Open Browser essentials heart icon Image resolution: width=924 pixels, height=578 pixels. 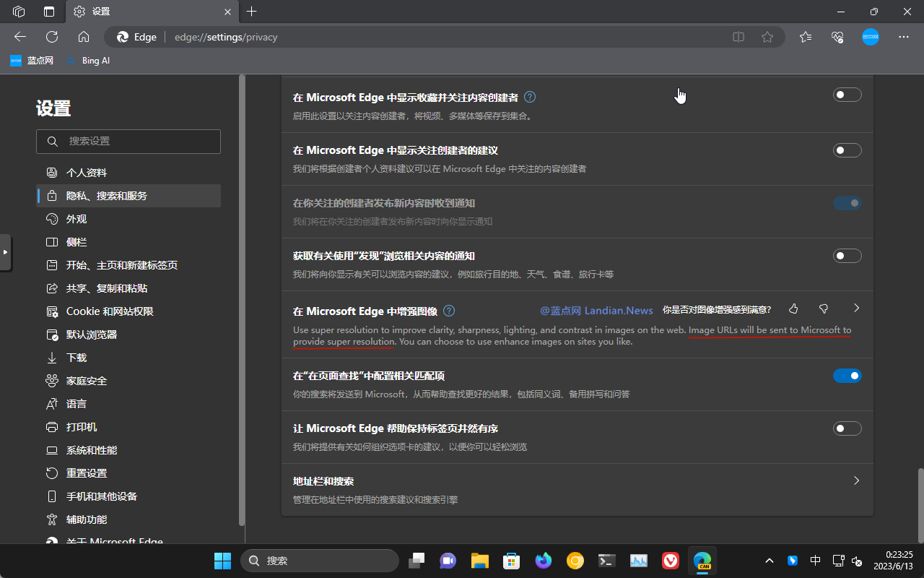coord(837,37)
